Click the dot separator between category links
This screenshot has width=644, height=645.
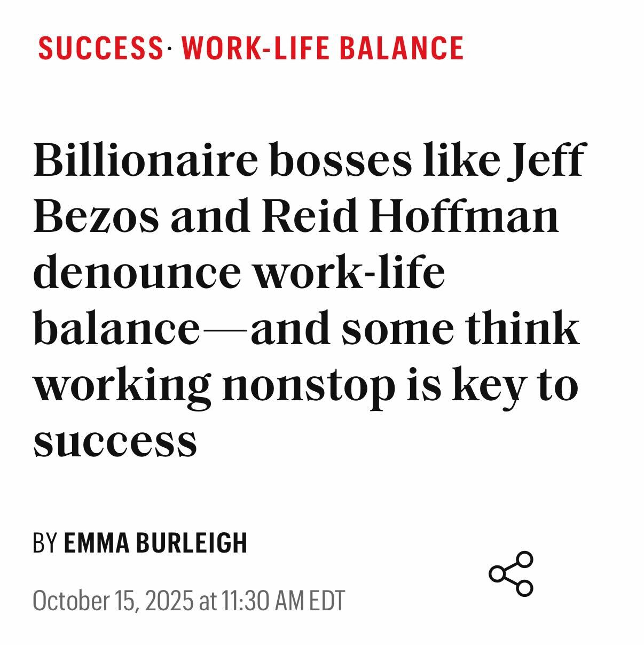tap(170, 48)
